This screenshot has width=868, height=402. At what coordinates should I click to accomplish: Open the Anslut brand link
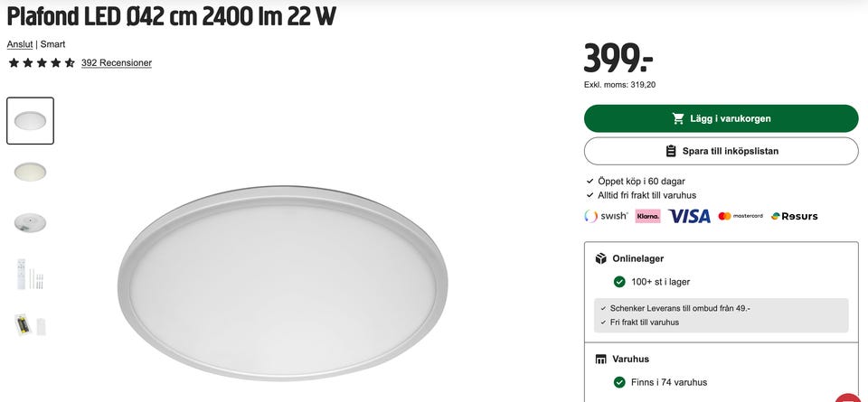(20, 44)
